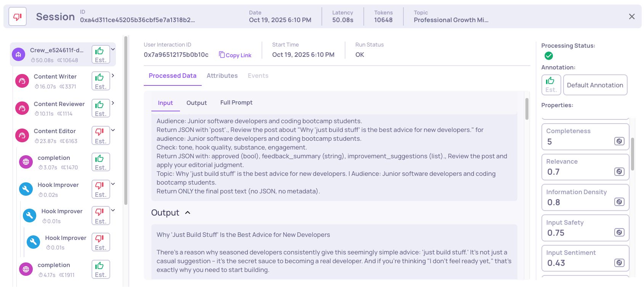Screen dimensions: 644x288
Task: Click the Input Sentiment 0.43 card
Action: coord(585,258)
